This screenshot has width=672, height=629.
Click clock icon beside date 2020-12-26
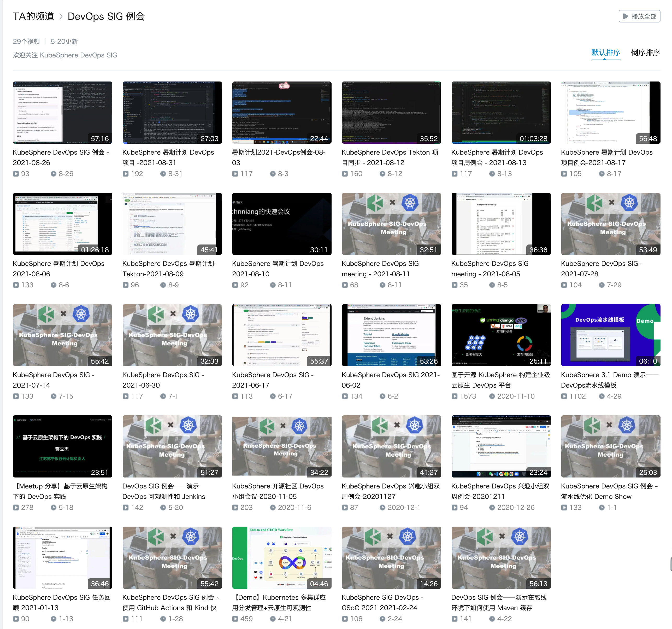click(x=492, y=507)
